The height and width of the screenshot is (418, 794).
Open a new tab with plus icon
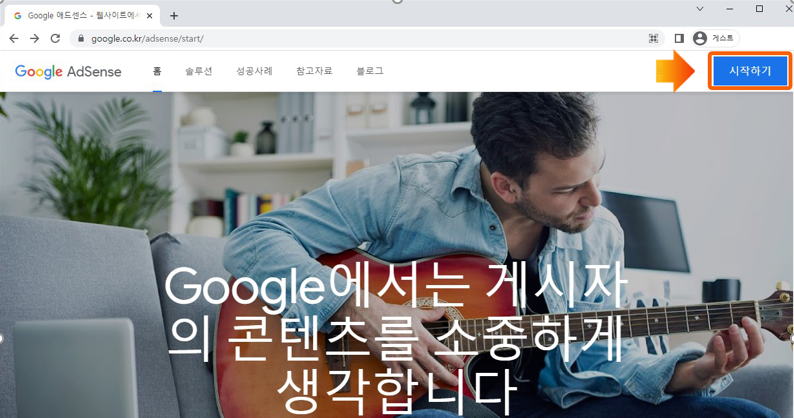174,16
